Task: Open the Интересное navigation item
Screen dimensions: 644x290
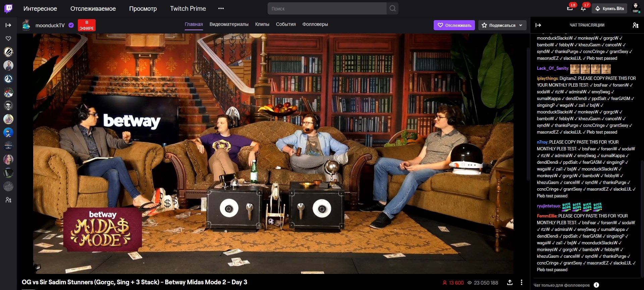Action: (x=40, y=8)
